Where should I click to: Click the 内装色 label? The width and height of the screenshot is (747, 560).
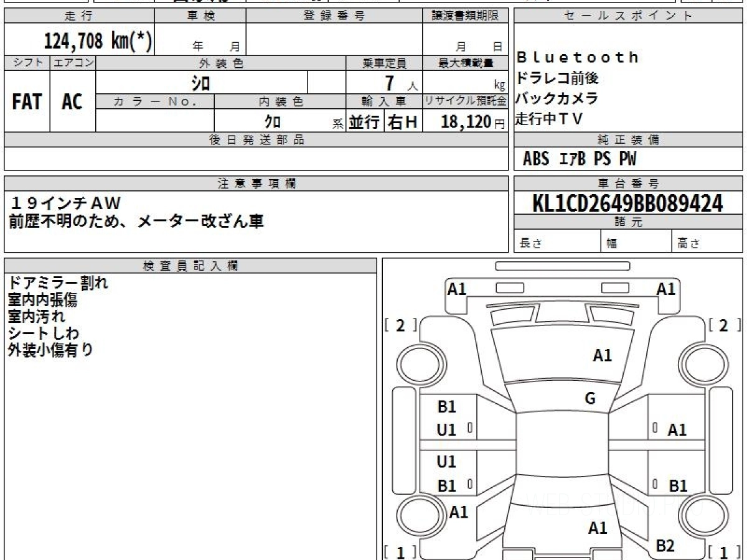[281, 101]
